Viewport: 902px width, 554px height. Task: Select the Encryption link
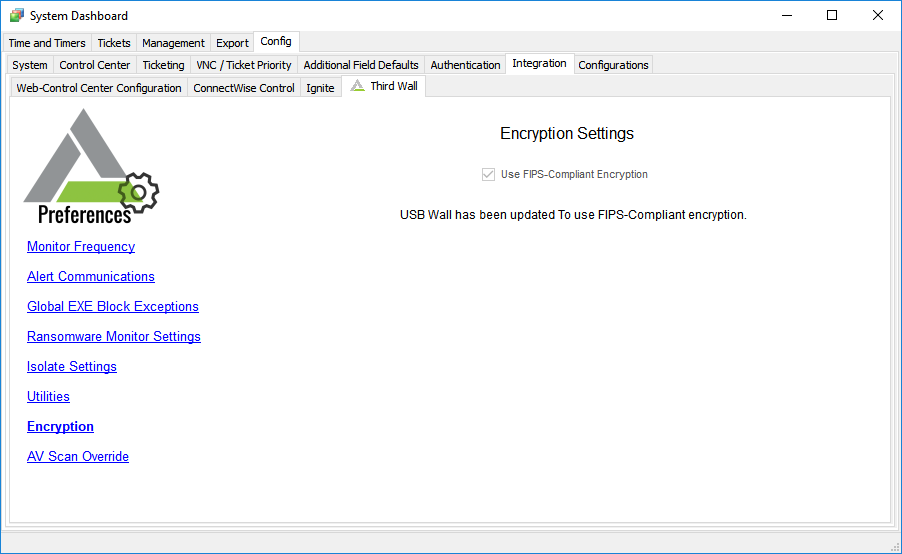point(60,426)
